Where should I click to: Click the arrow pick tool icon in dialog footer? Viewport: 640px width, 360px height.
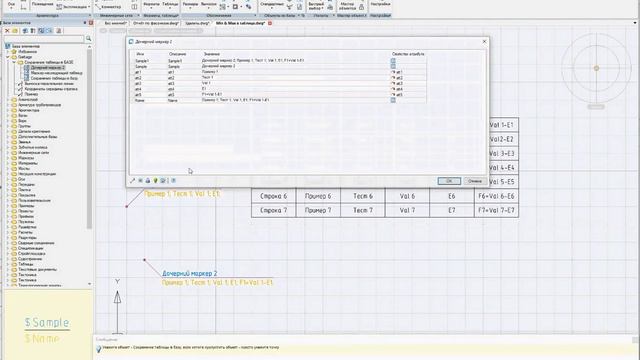point(132,180)
